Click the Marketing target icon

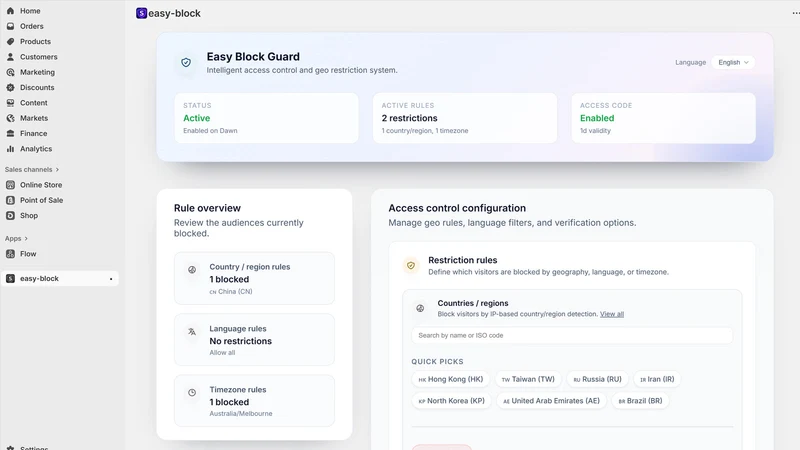(10, 72)
